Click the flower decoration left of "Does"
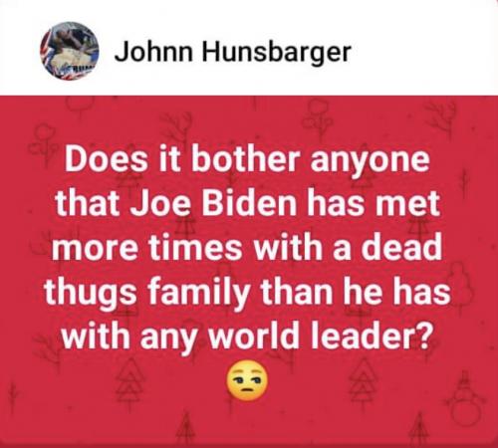Viewport: 498px width, 448px height. (x=41, y=141)
